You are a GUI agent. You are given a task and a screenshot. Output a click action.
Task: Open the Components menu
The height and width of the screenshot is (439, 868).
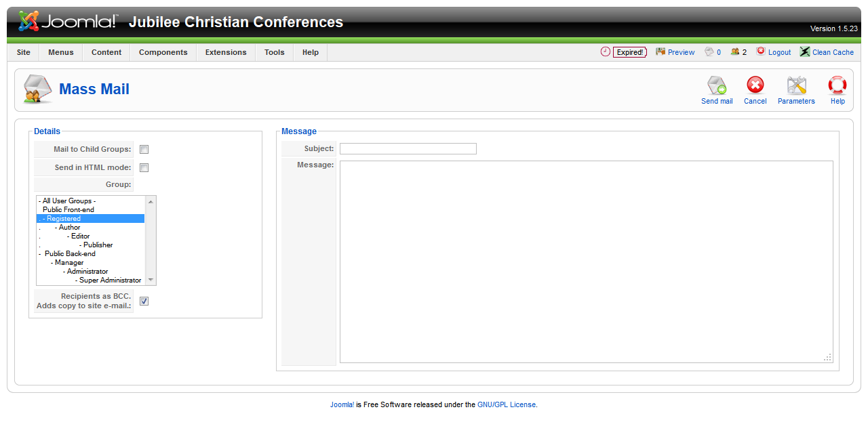coord(163,52)
